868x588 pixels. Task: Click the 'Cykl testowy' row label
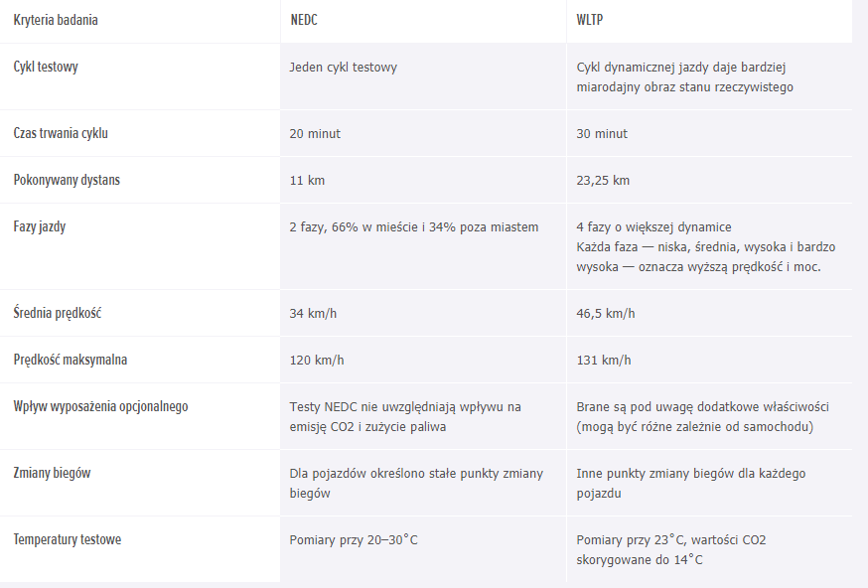pyautogui.click(x=46, y=67)
